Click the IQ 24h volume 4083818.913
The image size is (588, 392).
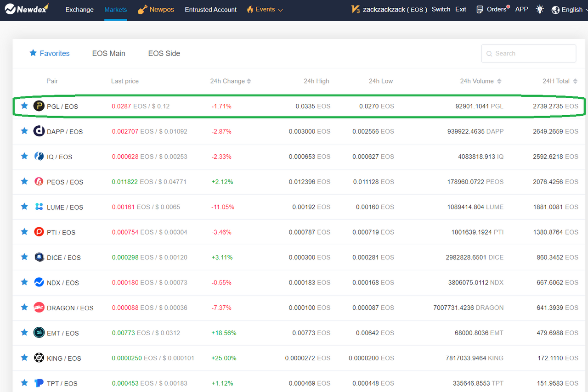point(476,157)
